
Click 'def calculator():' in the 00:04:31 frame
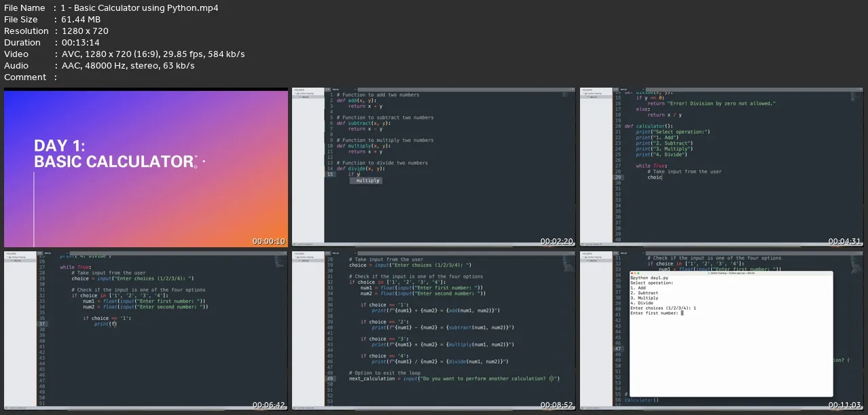(647, 126)
